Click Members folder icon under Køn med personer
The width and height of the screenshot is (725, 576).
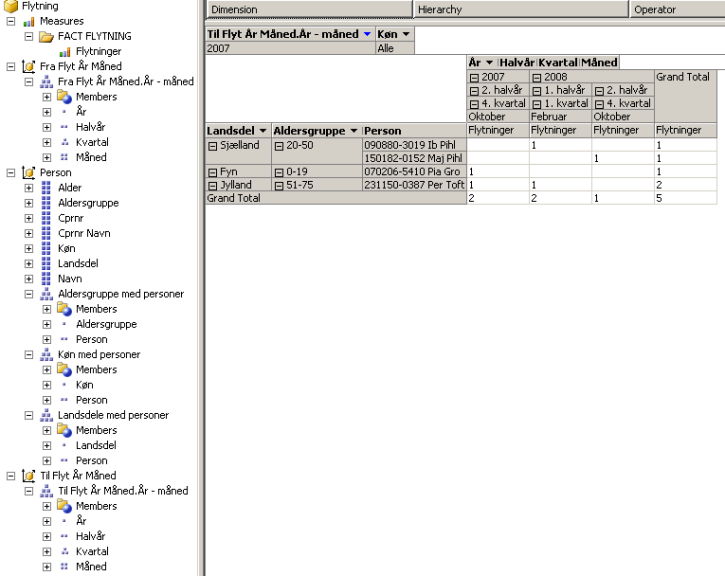(64, 370)
